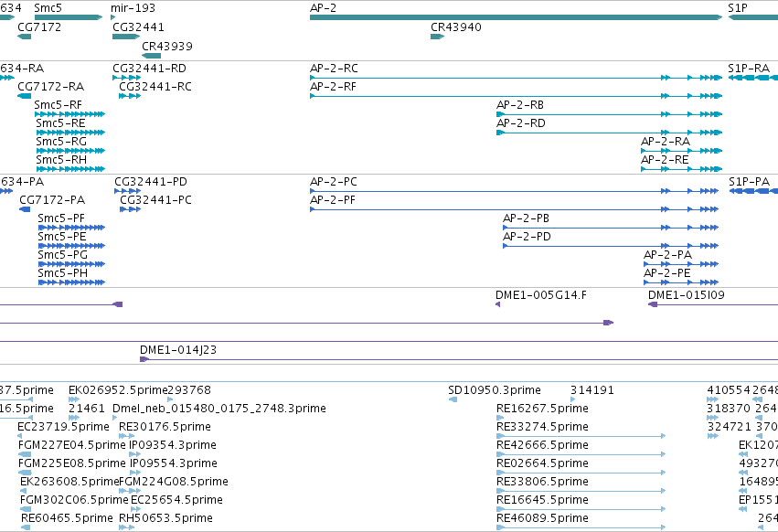
Task: Select the CR43940 gene label
Action: tap(456, 27)
